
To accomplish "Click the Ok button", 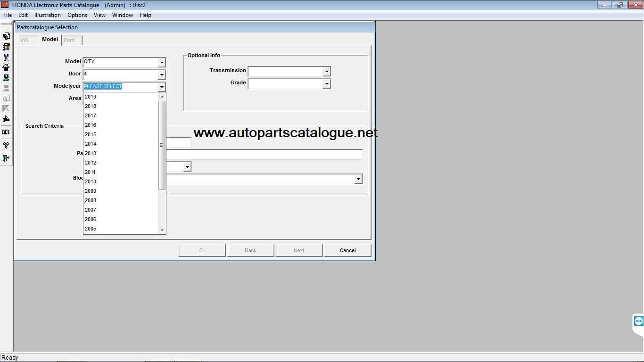I will pyautogui.click(x=202, y=250).
